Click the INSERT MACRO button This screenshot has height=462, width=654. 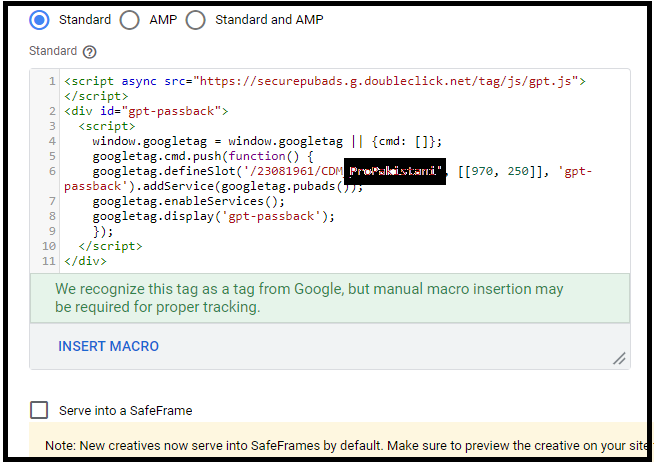pyautogui.click(x=108, y=346)
